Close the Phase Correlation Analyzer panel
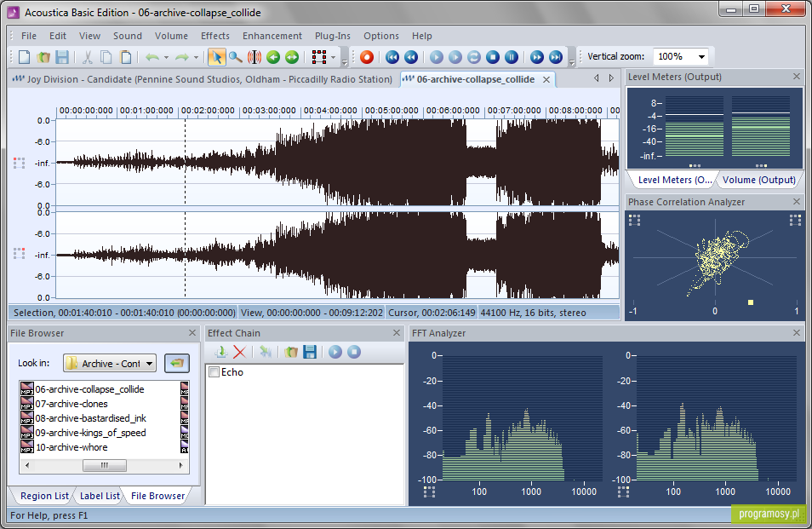Viewport: 812px width, 529px height. [797, 202]
